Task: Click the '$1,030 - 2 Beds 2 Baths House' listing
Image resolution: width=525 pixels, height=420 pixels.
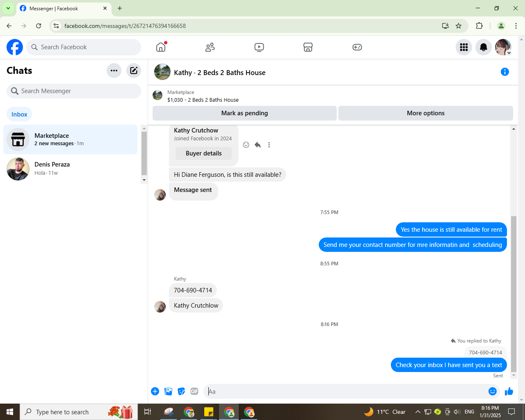Action: 203,100
